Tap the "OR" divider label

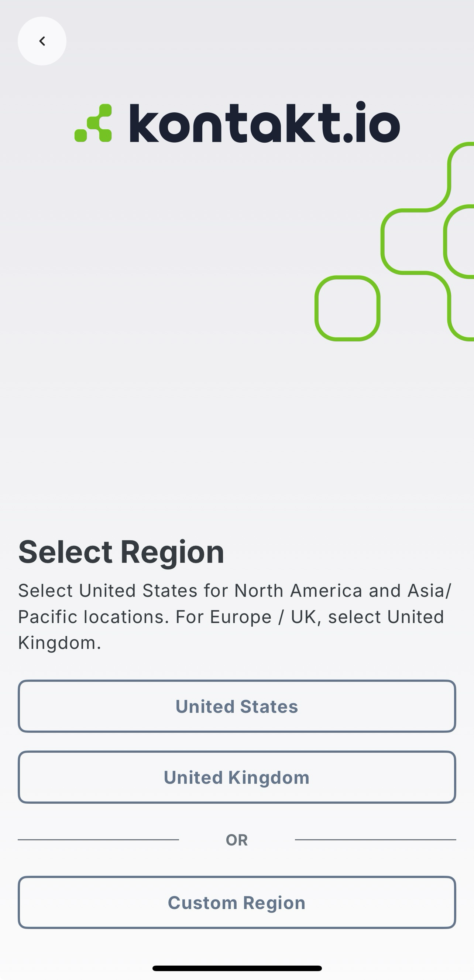pos(237,840)
